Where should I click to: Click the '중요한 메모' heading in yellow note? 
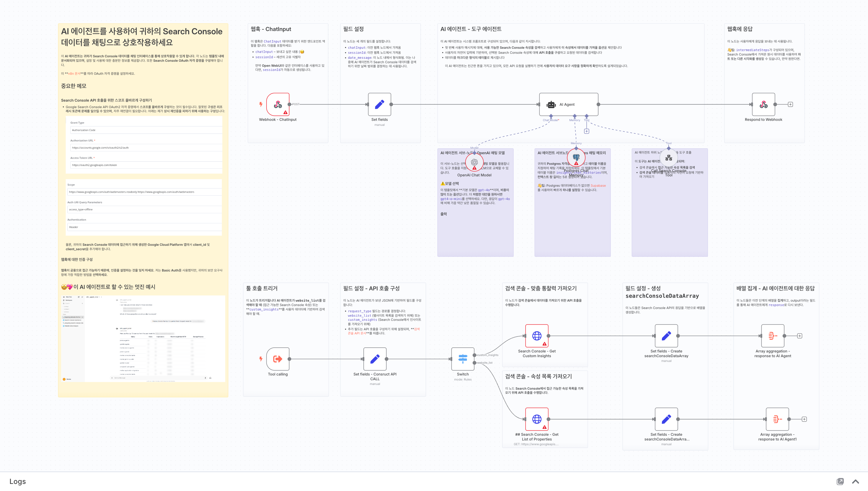74,86
